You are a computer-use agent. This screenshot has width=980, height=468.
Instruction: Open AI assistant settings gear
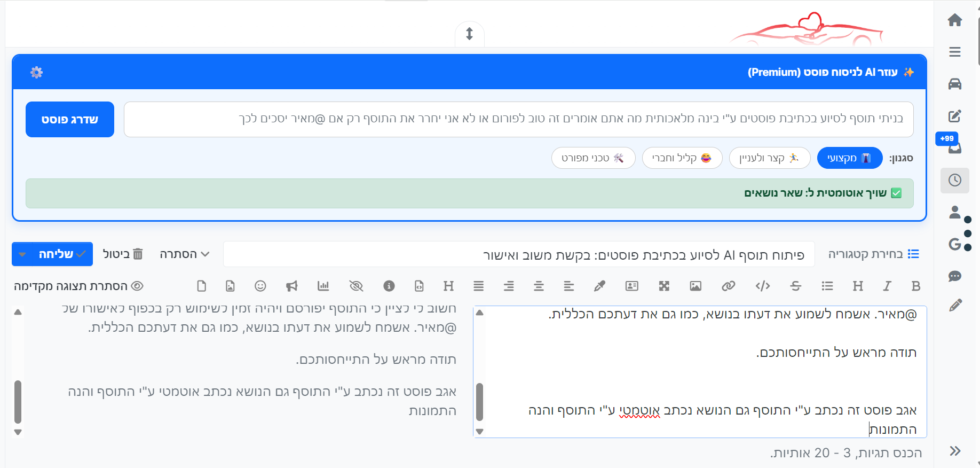pyautogui.click(x=36, y=72)
